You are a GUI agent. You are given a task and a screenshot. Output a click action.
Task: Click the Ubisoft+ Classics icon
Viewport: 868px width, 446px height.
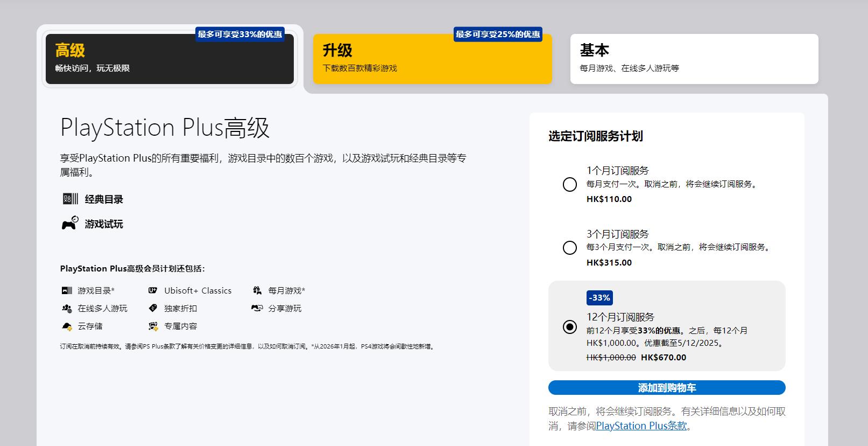[153, 291]
